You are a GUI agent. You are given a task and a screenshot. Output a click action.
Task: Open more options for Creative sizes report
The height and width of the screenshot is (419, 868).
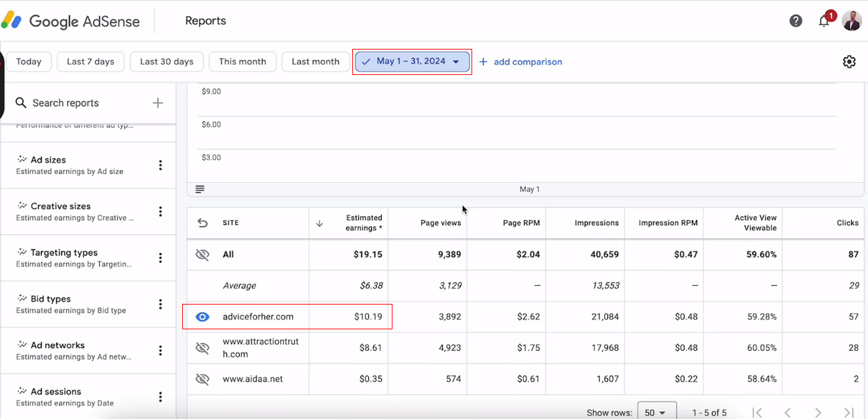click(x=160, y=212)
